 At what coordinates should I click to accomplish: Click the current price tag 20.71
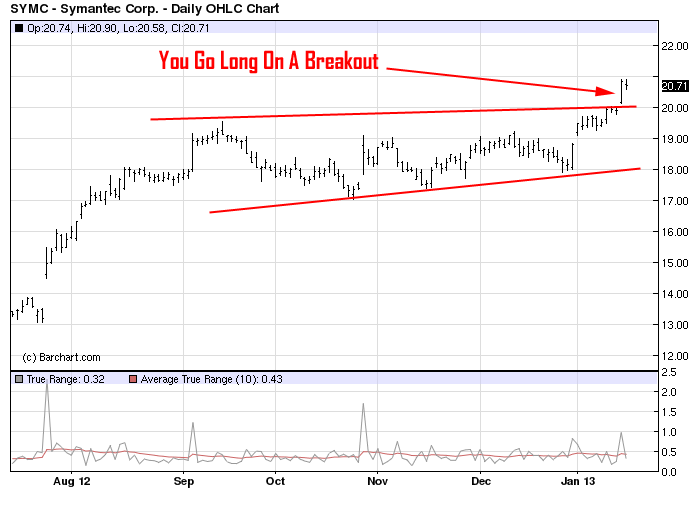pyautogui.click(x=675, y=86)
